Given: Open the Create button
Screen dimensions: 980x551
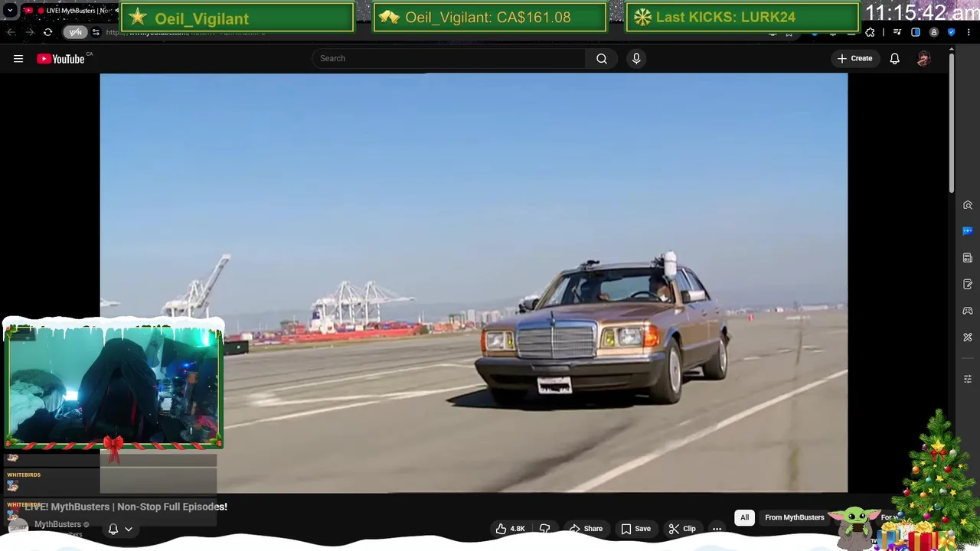Looking at the screenshot, I should click(x=854, y=58).
